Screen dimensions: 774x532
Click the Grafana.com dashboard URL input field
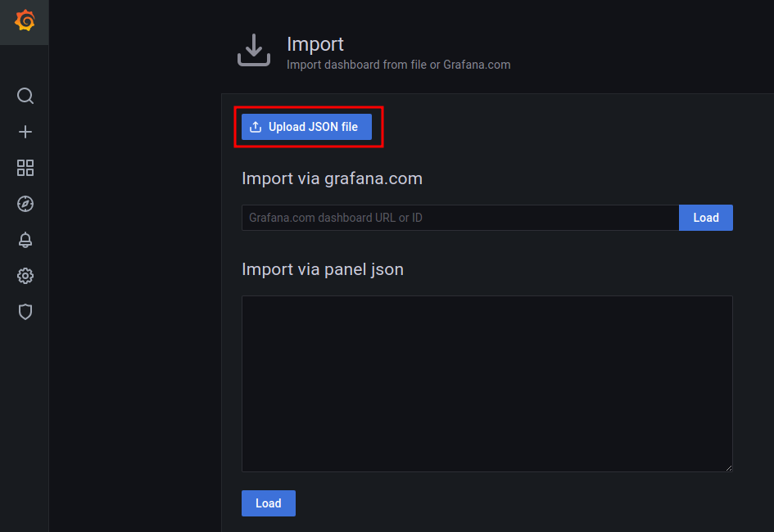pyautogui.click(x=459, y=217)
